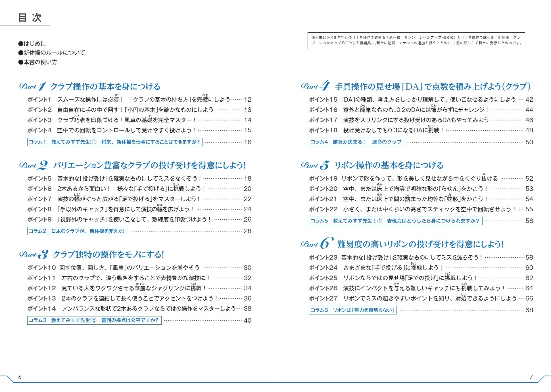Open Part 4 heading 手具操作の見せ場 DA (クラブ)
The image size is (551, 392).
pos(416,86)
